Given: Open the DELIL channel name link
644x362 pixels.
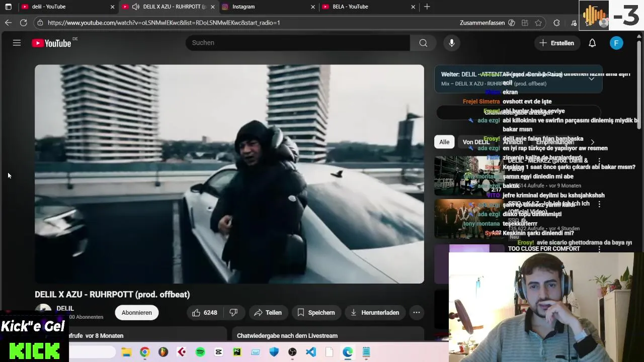Looking at the screenshot, I should tap(65, 309).
